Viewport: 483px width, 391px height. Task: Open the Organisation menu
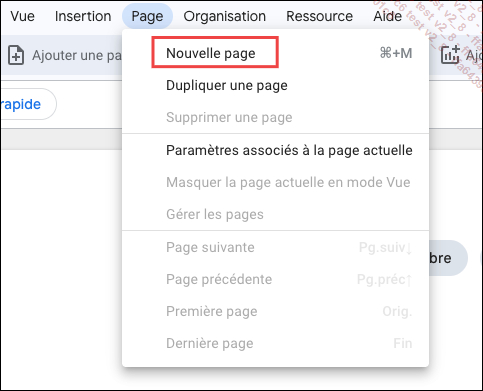pos(225,16)
